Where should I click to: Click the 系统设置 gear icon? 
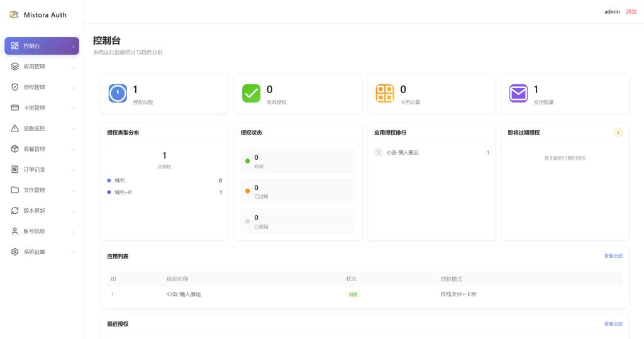coord(15,252)
